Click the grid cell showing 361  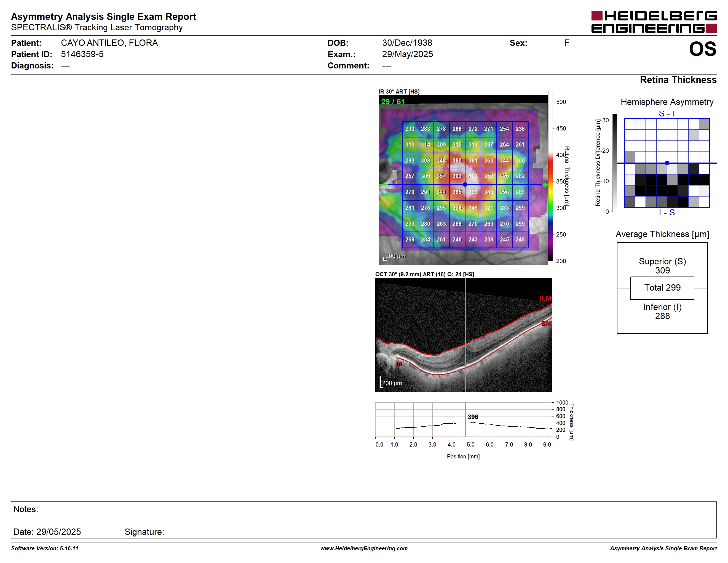473,160
